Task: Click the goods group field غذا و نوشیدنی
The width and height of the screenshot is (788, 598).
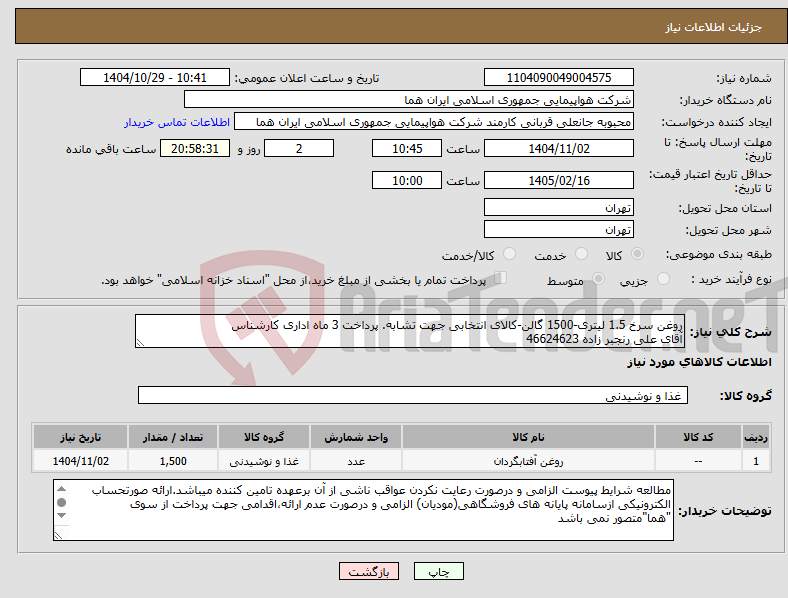Action: (x=413, y=395)
